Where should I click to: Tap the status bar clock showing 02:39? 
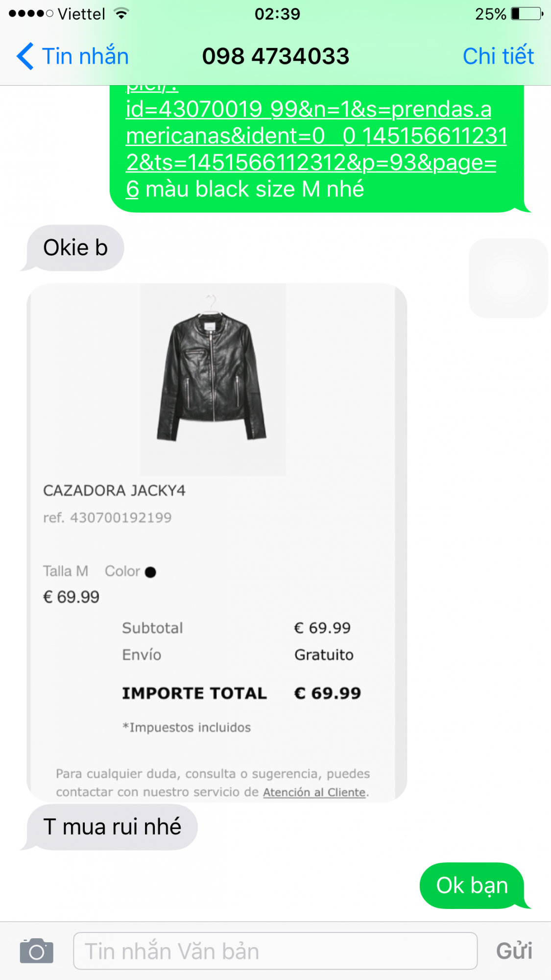coord(277,14)
